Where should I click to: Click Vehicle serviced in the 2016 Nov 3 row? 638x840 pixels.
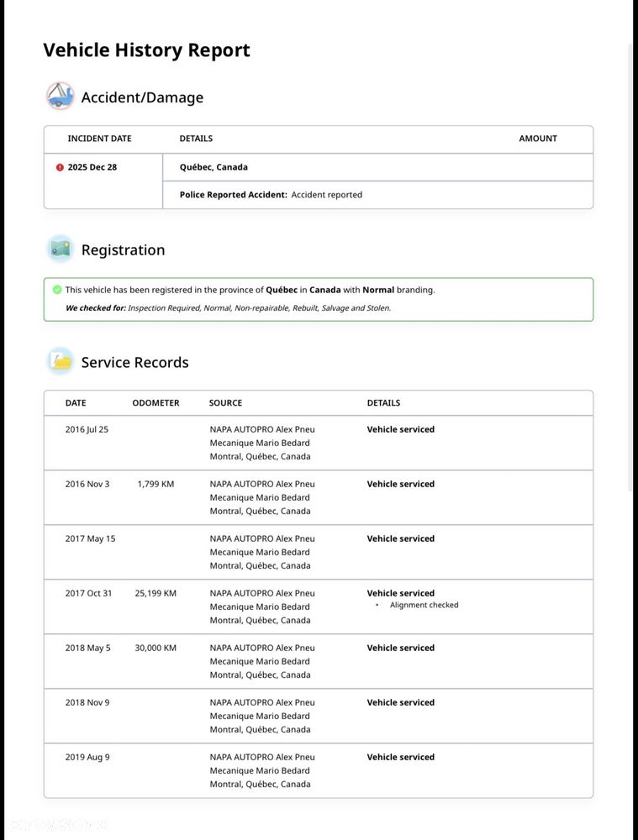point(400,484)
